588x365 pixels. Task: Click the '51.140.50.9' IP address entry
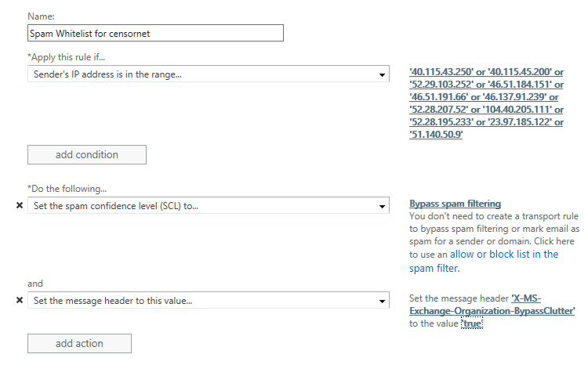pyautogui.click(x=436, y=135)
